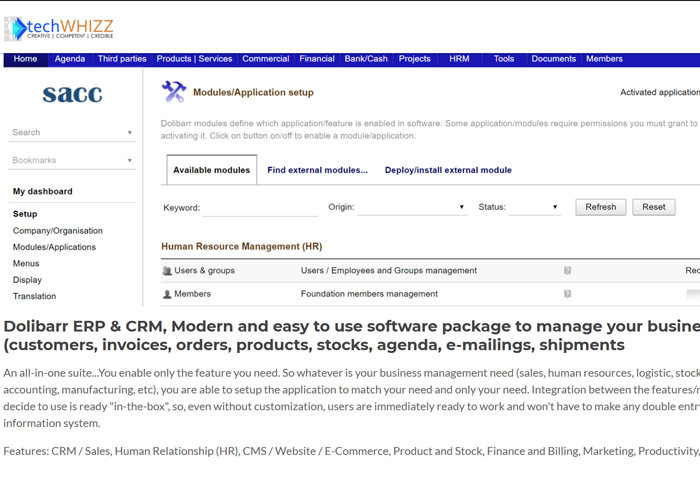
Task: Open Company/Organisation setup link
Action: click(x=57, y=231)
